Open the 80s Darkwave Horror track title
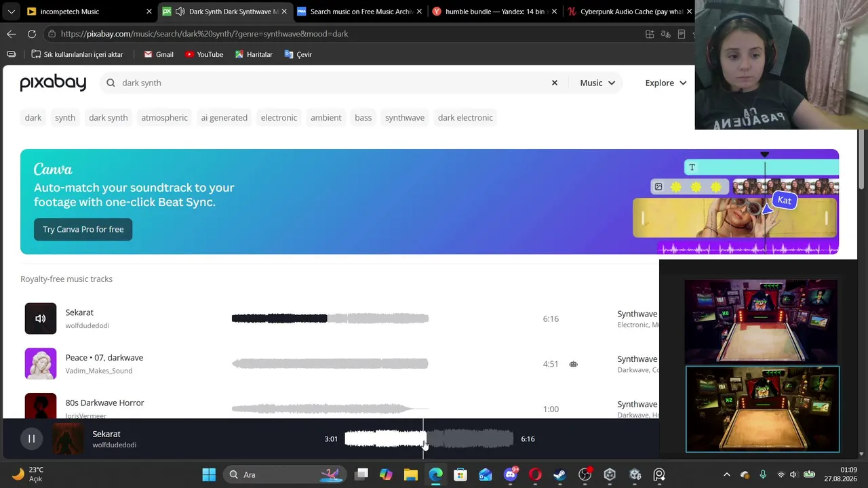Viewport: 868px width, 488px height. point(105,403)
